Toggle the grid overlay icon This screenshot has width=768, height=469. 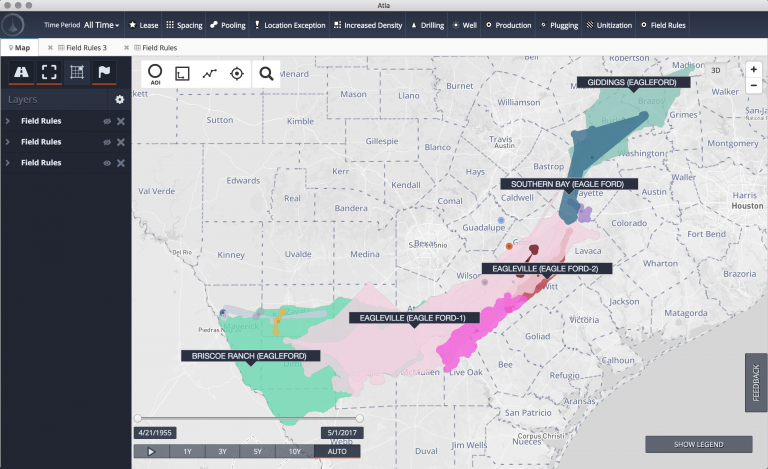pyautogui.click(x=76, y=72)
